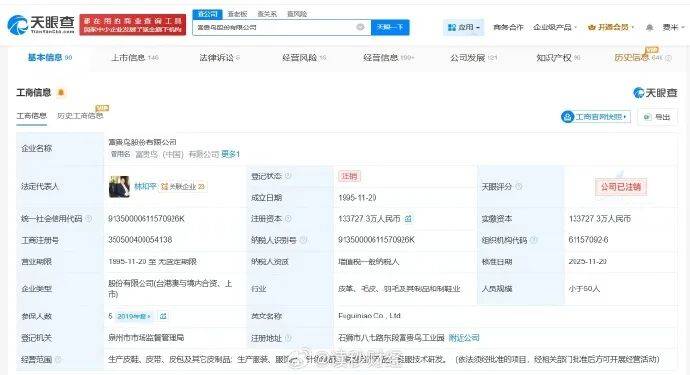
Task: Select the 经营风险 tab
Action: 304,58
